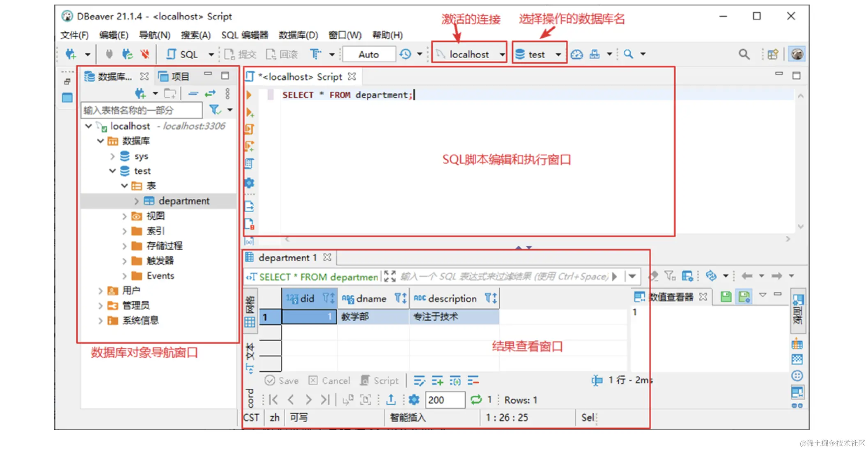Viewport: 868px width, 450px height.
Task: Go to the first result page
Action: 273,399
